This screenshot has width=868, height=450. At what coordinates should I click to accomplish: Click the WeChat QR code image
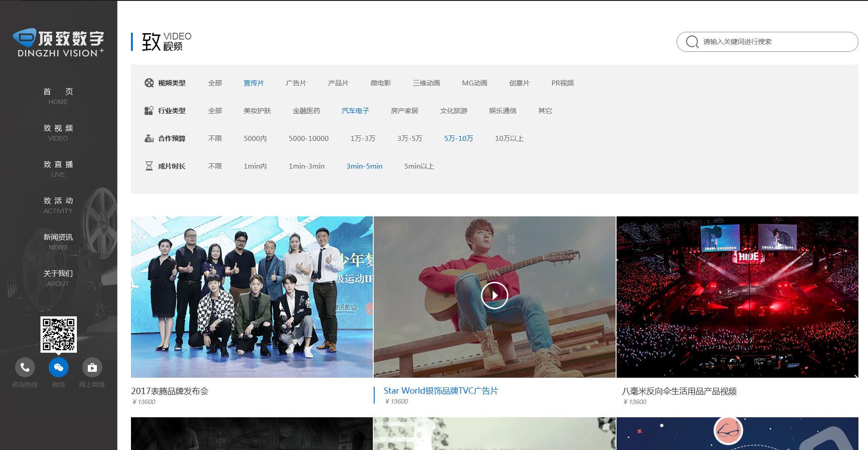click(x=59, y=335)
